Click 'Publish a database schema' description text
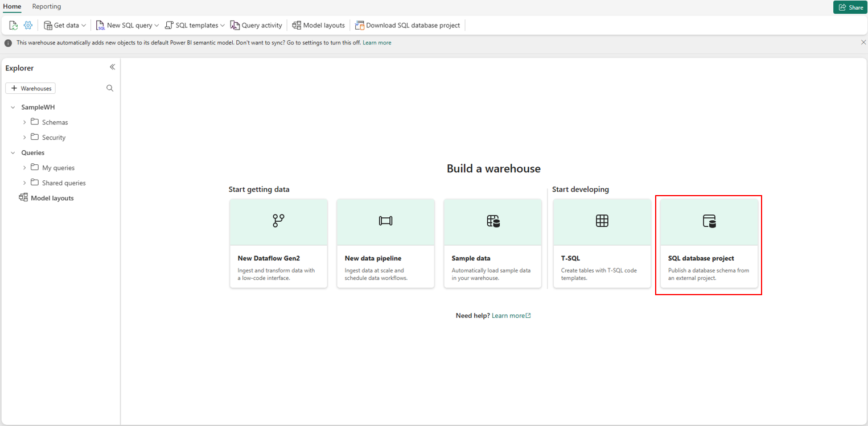Viewport: 868px width, 426px height. coord(709,274)
